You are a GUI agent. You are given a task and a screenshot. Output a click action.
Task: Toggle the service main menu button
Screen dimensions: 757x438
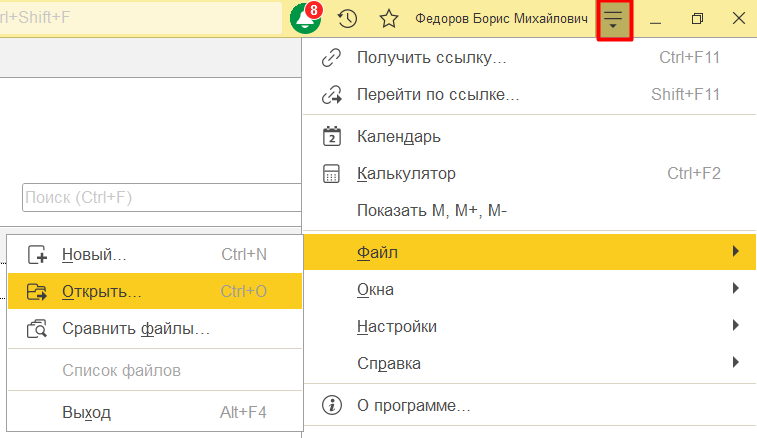[x=614, y=19]
